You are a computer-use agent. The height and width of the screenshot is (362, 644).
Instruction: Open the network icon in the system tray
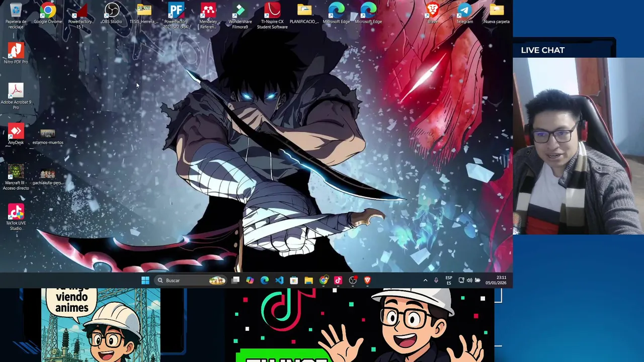point(461,281)
